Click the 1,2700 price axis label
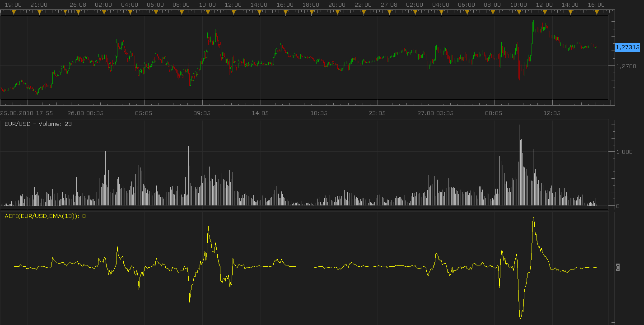Image resolution: width=644 pixels, height=325 pixels. [626, 66]
